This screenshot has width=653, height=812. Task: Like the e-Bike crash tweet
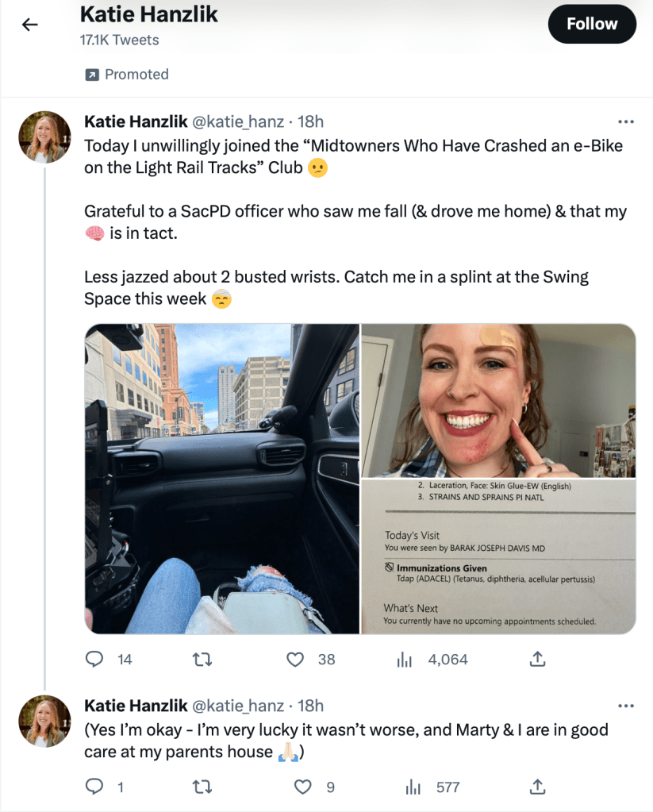click(x=294, y=659)
